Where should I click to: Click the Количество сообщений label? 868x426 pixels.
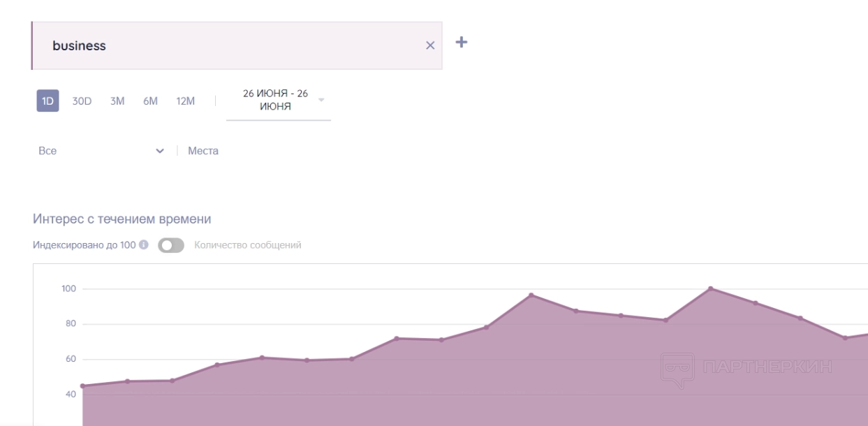248,246
